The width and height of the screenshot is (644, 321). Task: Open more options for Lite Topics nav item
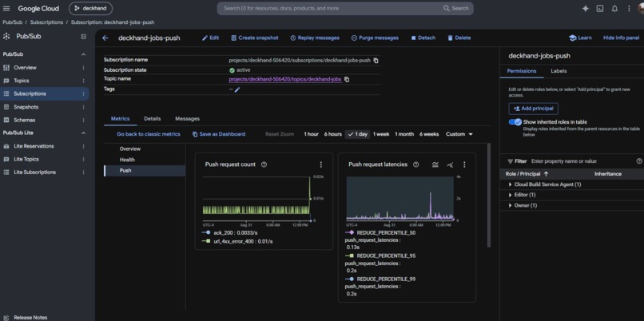tap(83, 159)
